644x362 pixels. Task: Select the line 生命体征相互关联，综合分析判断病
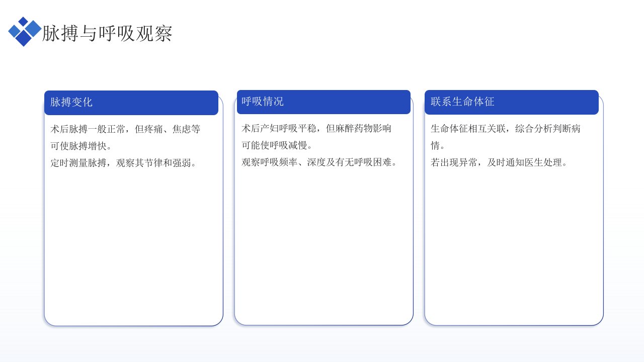pyautogui.click(x=506, y=129)
